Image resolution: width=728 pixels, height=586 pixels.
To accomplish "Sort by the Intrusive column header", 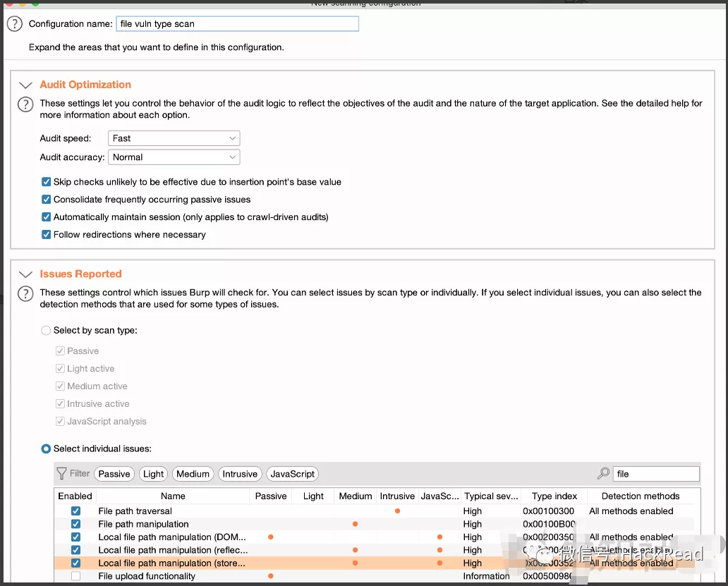I will click(397, 496).
